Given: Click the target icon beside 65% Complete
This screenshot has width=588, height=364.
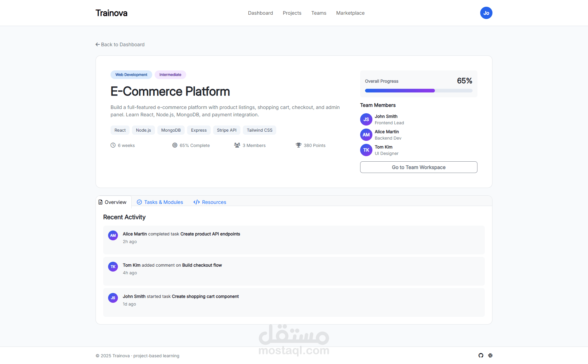Looking at the screenshot, I should coord(175,145).
